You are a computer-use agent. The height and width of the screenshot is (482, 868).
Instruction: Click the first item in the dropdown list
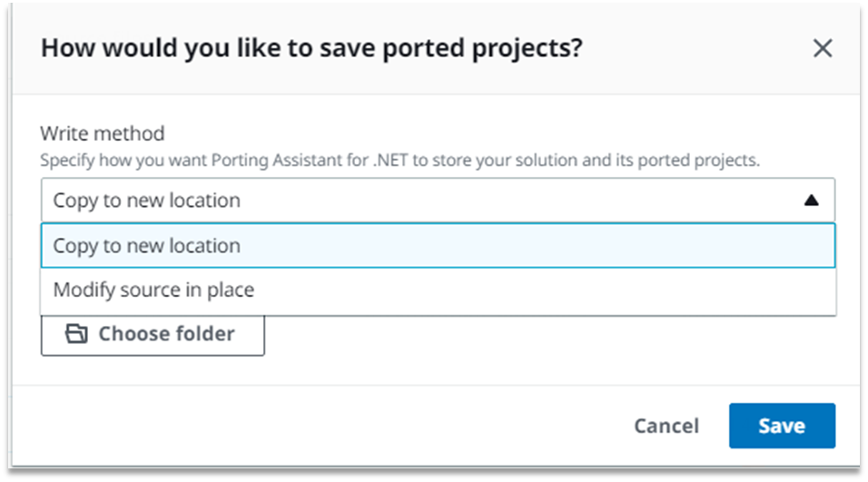tap(146, 246)
